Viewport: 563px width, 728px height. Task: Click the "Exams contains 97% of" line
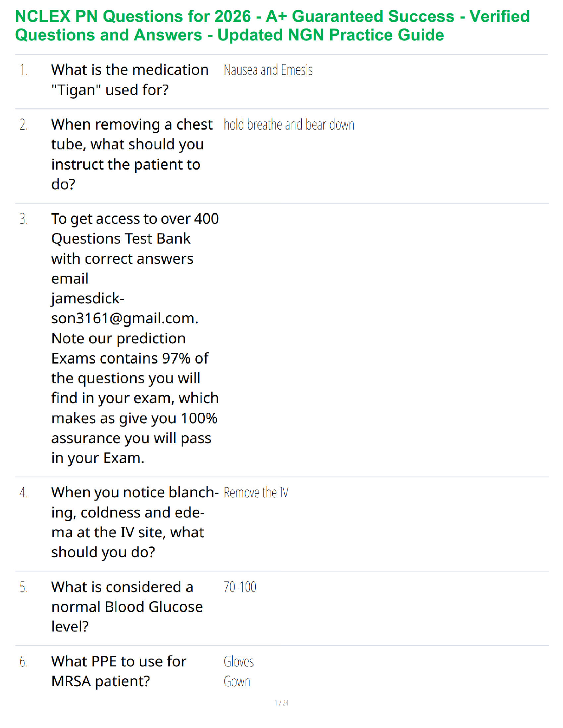click(130, 358)
